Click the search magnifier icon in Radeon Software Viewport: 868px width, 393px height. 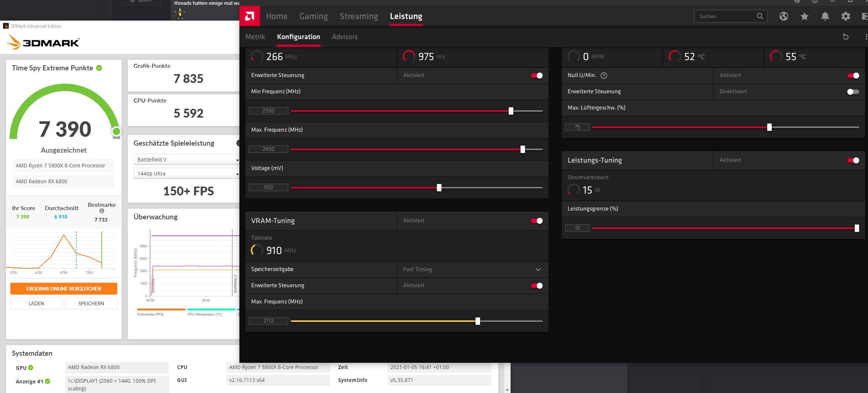(760, 16)
